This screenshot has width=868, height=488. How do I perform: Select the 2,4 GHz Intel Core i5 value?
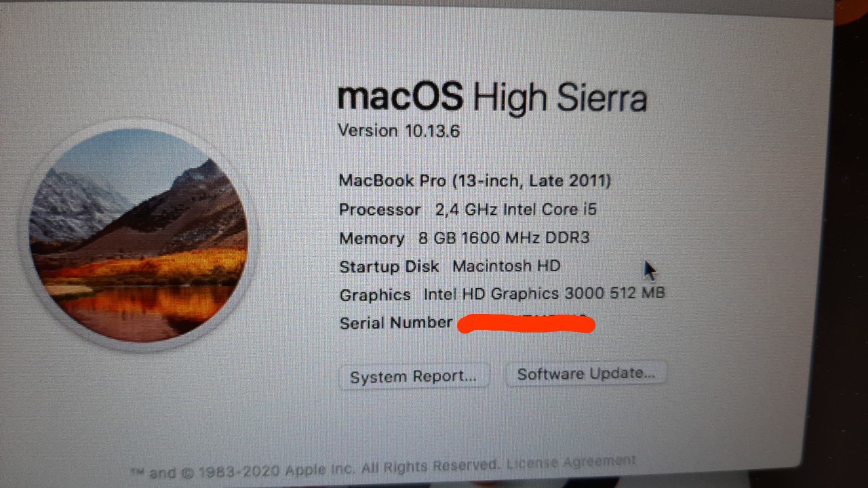[516, 209]
